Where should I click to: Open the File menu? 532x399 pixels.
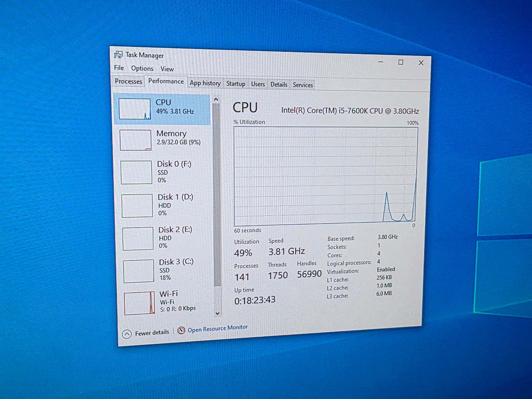point(119,68)
